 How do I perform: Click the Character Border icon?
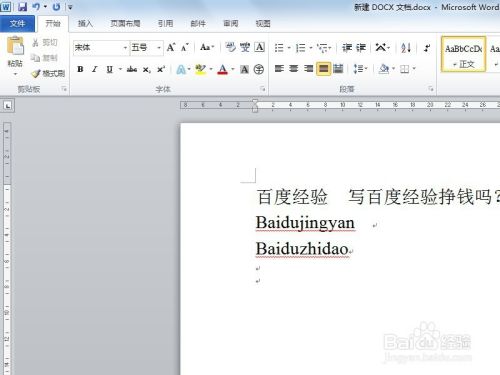[x=260, y=48]
